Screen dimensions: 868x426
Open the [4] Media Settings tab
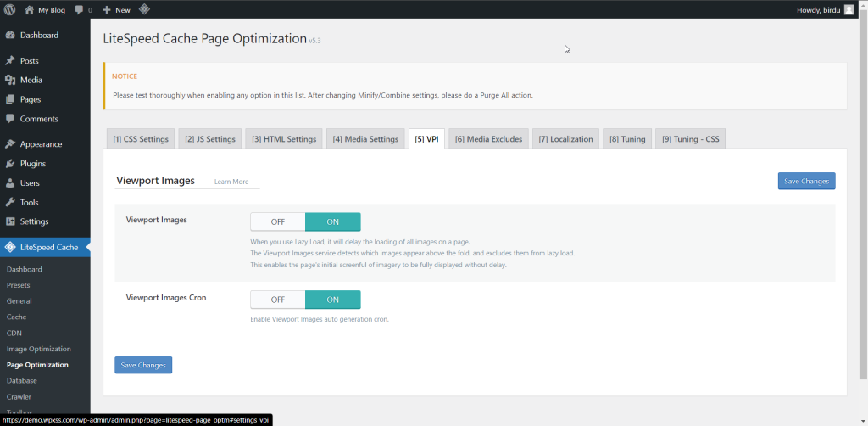pyautogui.click(x=365, y=139)
